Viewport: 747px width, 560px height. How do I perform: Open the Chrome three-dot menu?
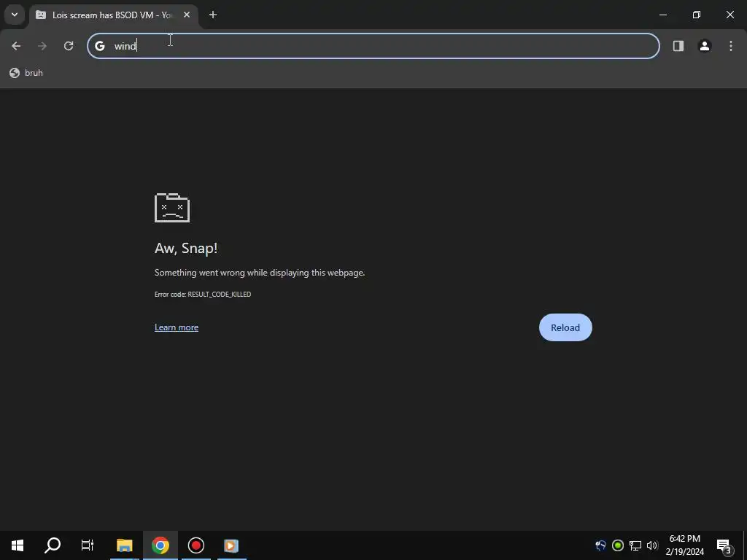click(x=730, y=46)
